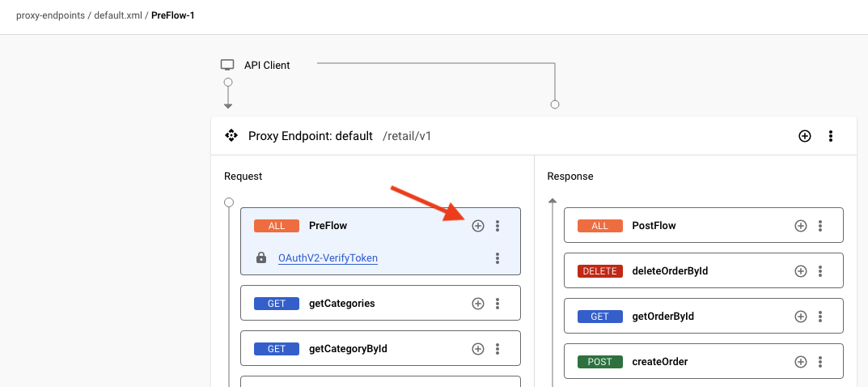Add a step to the getOrderById flow
Viewport: 868px width, 387px height.
[801, 317]
